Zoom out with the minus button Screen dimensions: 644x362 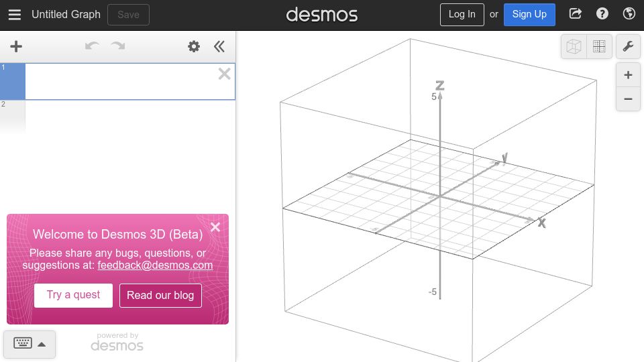(628, 99)
